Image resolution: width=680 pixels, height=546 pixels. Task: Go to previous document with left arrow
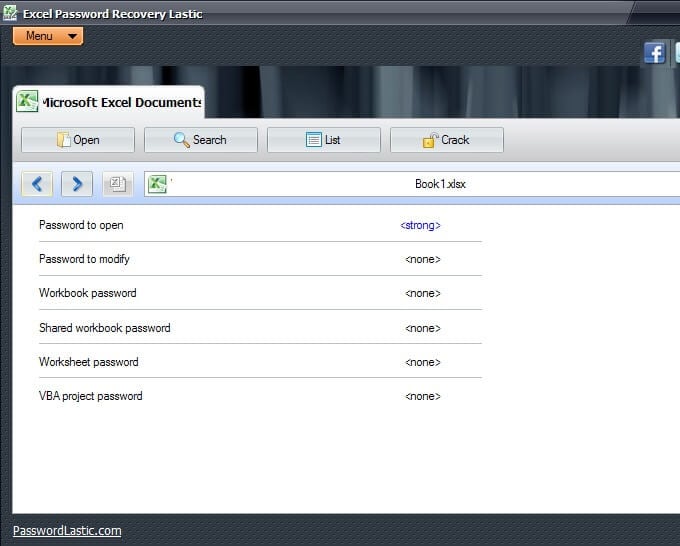(37, 184)
